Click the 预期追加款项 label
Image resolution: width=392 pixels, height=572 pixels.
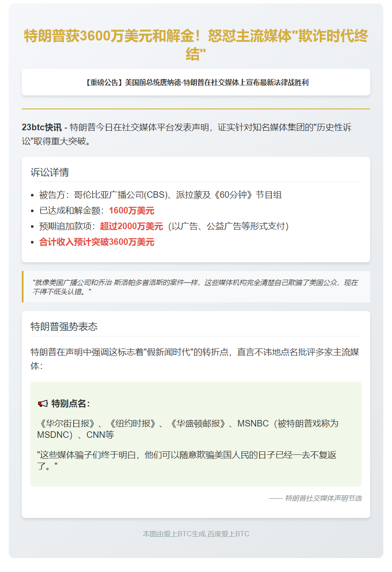[68, 227]
